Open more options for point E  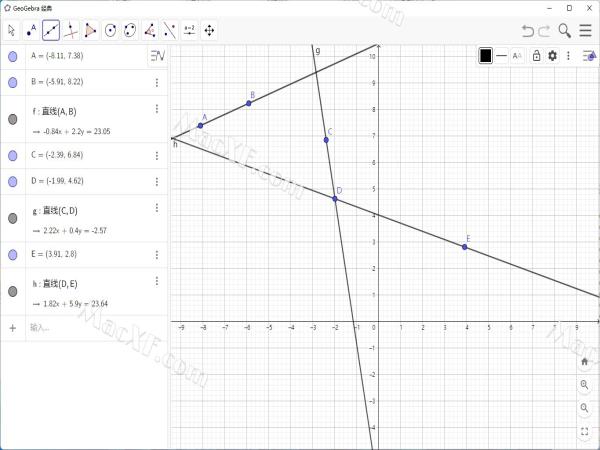pyautogui.click(x=157, y=254)
